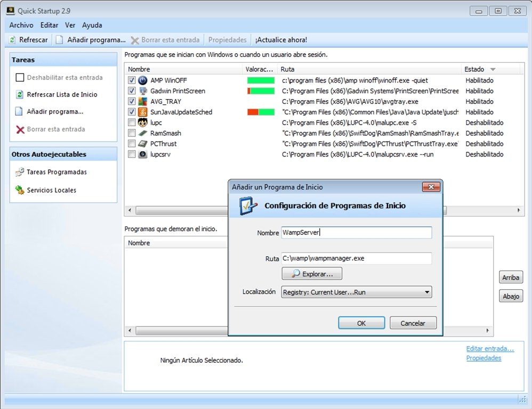
Task: Click the AMP WinOFF power icon
Action: pos(143,80)
